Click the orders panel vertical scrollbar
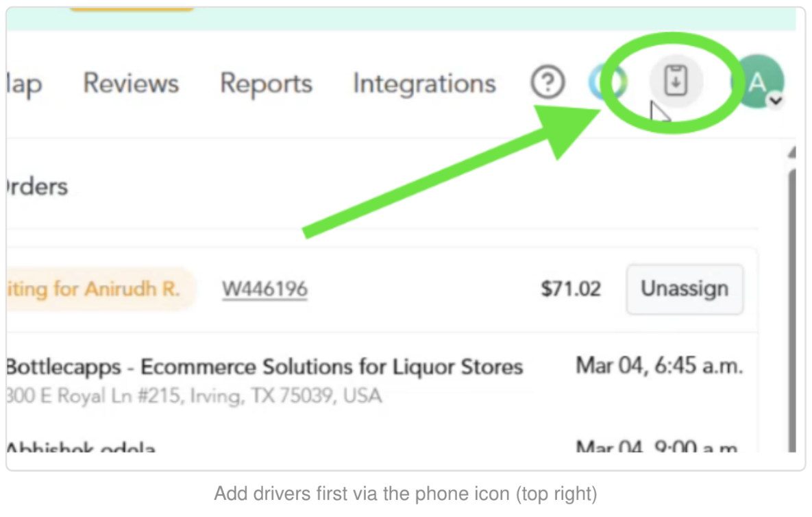 tap(792, 311)
